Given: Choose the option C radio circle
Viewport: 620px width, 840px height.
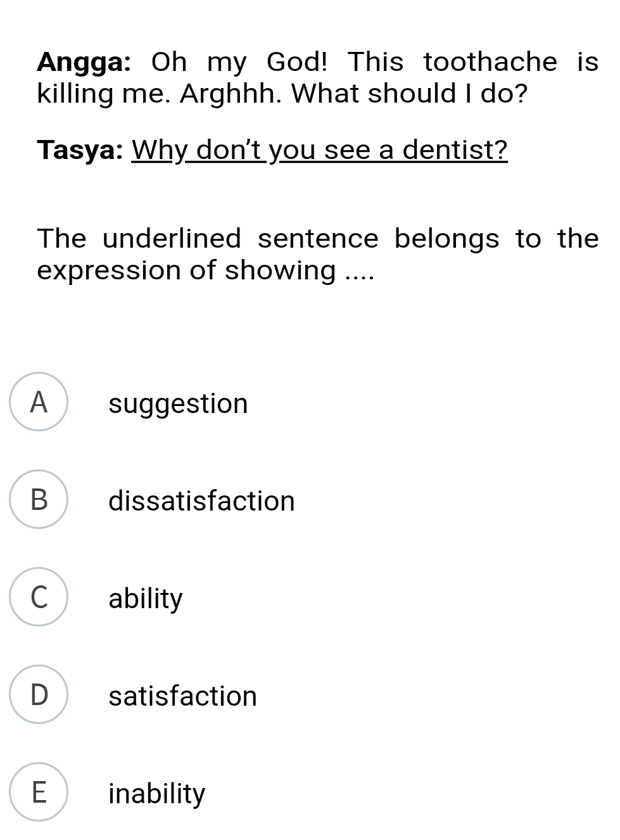Looking at the screenshot, I should click(39, 597).
